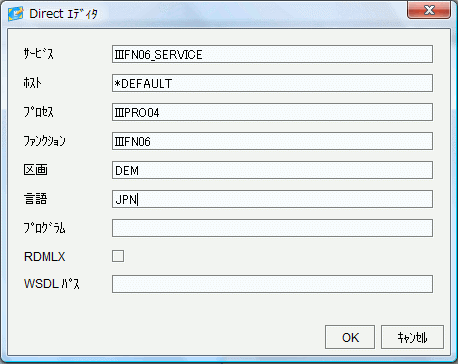Screen dimensions: 458x364
Task: Click the ファンクション label
Action: [44, 141]
